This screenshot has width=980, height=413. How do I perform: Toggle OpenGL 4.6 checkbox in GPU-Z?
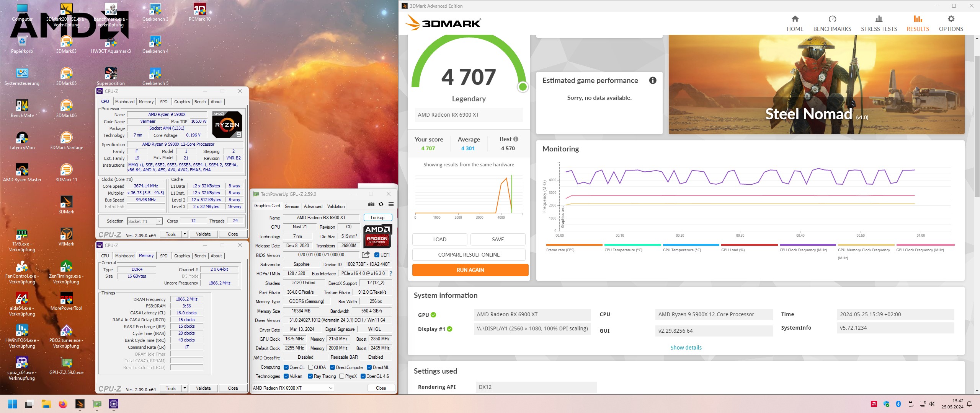[x=363, y=376]
